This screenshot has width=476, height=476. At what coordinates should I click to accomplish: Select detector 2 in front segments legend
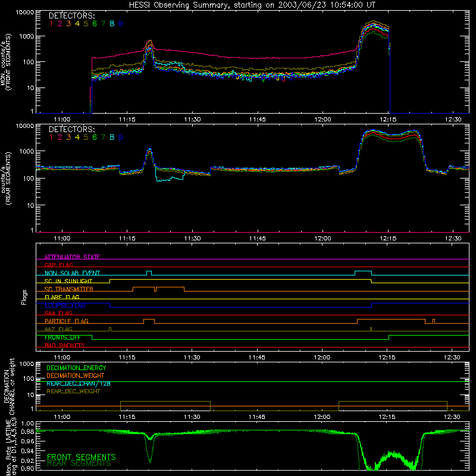click(60, 24)
